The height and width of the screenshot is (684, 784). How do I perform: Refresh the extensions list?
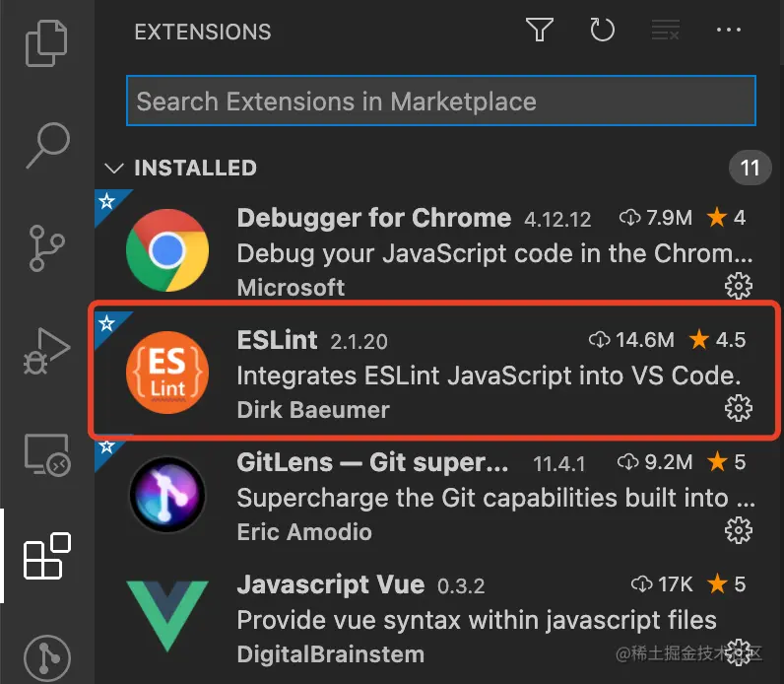pos(602,30)
